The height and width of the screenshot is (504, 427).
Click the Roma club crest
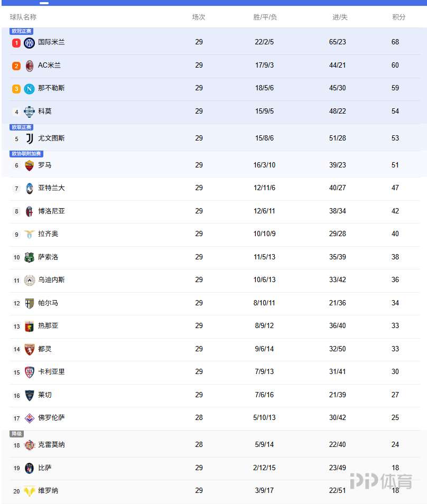[30, 165]
